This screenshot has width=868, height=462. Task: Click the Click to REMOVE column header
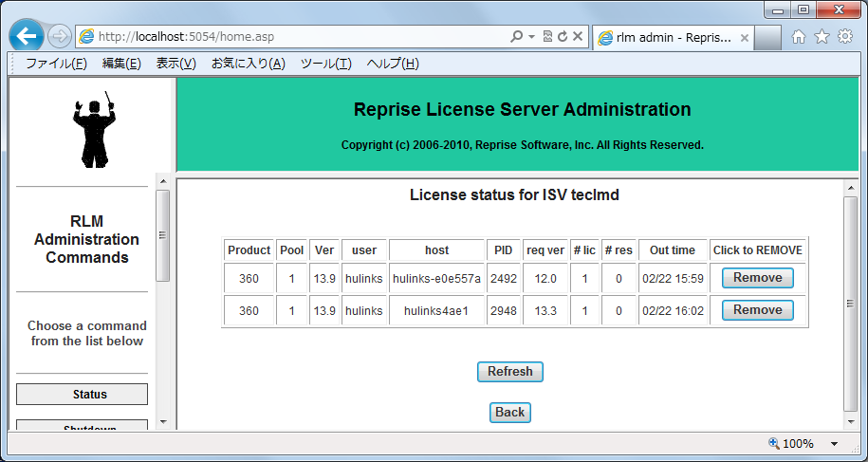pos(757,250)
